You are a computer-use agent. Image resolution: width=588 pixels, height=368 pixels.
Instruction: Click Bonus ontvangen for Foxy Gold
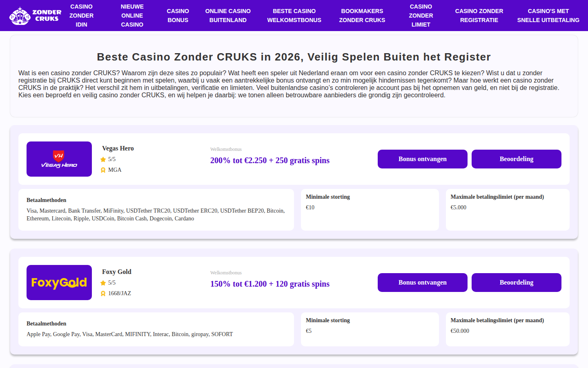coord(423,283)
